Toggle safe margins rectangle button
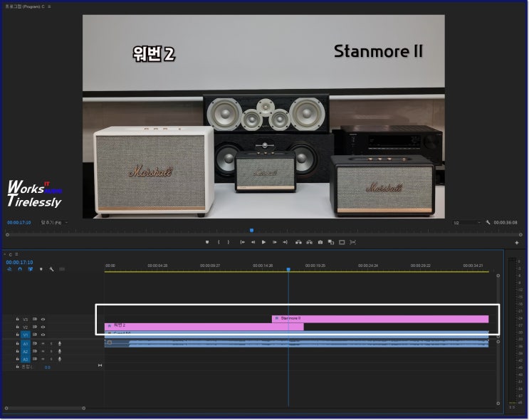The height and width of the screenshot is (420, 529). pyautogui.click(x=342, y=242)
